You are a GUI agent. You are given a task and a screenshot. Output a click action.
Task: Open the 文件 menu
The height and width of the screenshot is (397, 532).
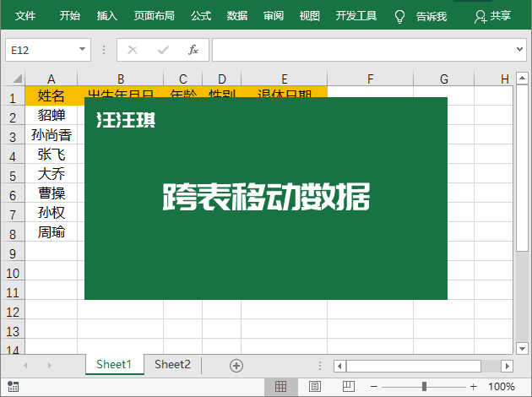pyautogui.click(x=25, y=15)
